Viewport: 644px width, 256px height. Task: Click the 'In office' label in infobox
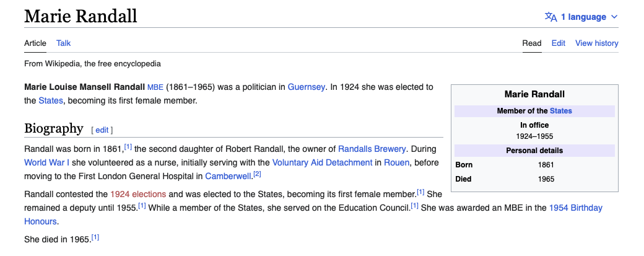[534, 125]
